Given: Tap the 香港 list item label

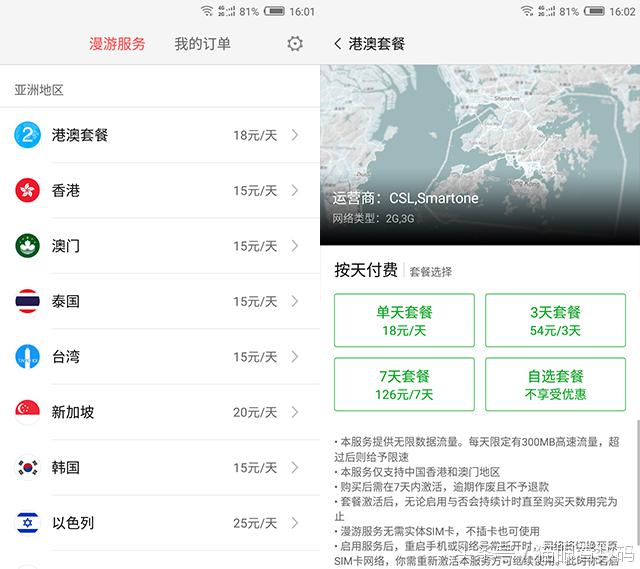Looking at the screenshot, I should pyautogui.click(x=65, y=191).
